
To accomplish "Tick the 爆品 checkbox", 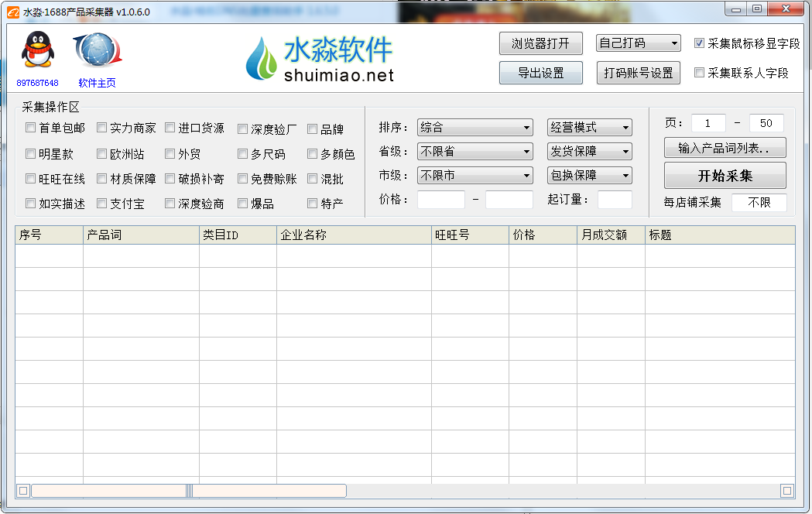I will (242, 204).
